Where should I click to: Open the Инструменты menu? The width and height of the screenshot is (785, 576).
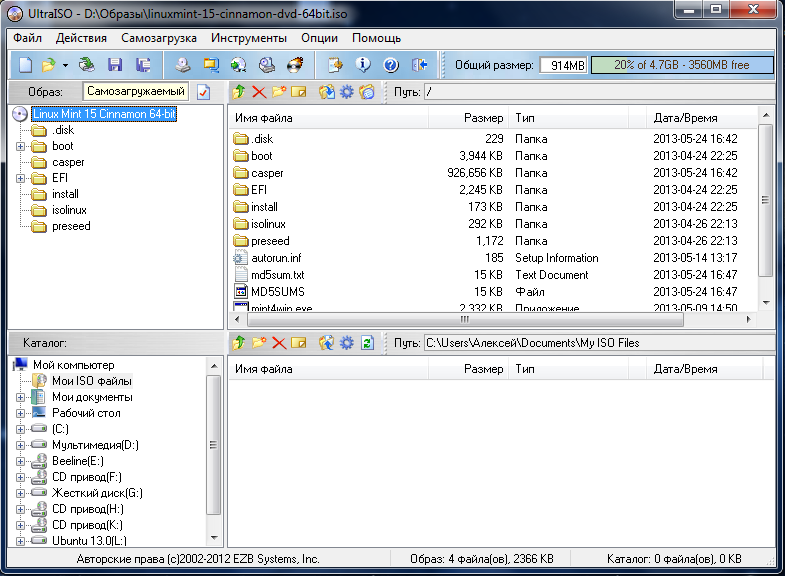[248, 38]
